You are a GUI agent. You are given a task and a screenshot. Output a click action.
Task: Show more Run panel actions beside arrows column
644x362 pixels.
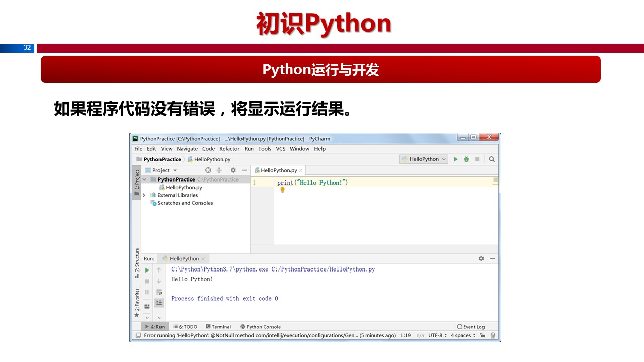pos(159,318)
